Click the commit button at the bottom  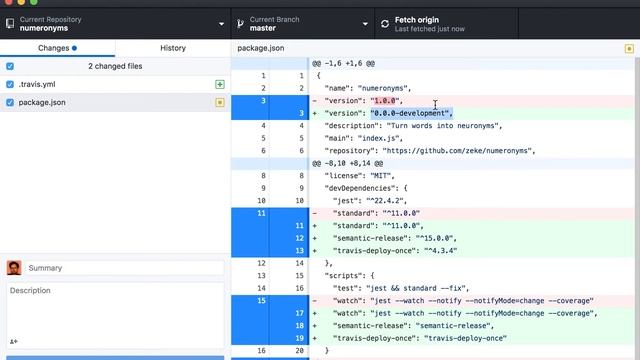[115, 358]
